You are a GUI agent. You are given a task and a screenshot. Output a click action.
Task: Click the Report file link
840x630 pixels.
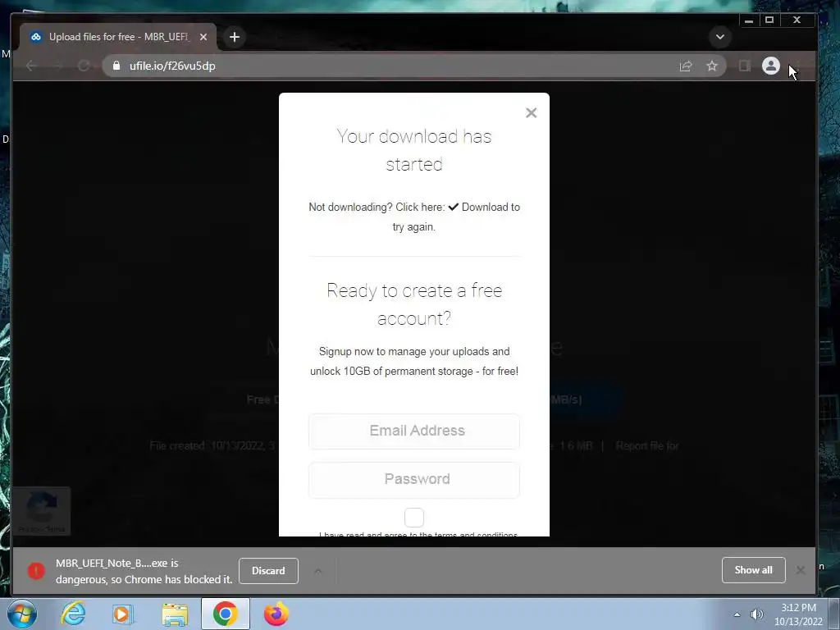pos(647,445)
